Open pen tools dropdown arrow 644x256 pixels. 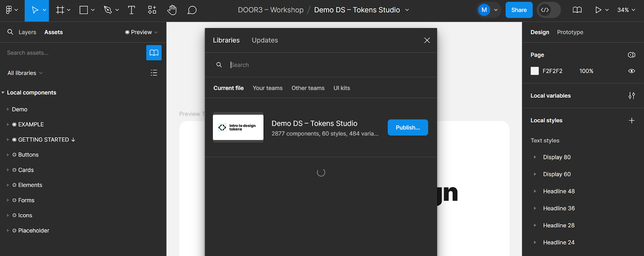point(117,10)
